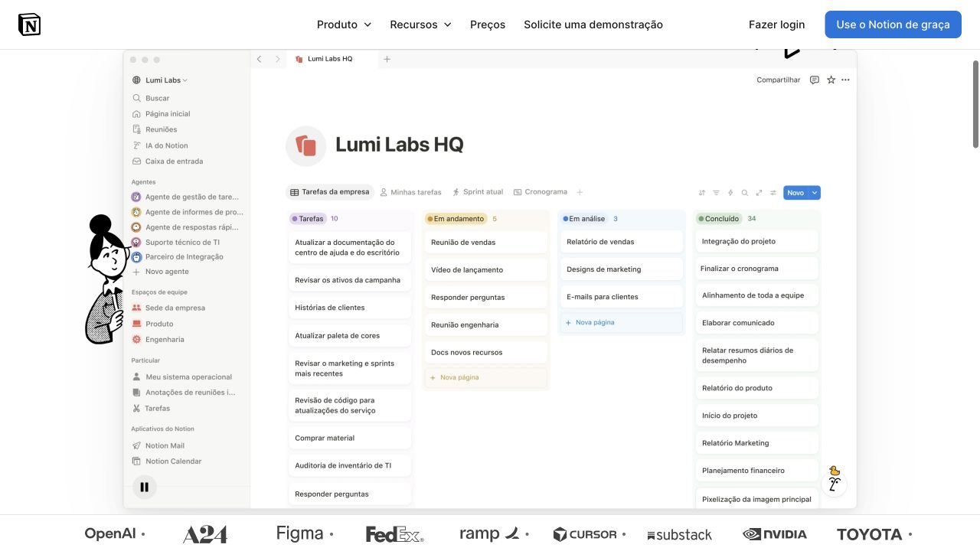Click the Concluído green status label
980x551 pixels.
(x=718, y=219)
